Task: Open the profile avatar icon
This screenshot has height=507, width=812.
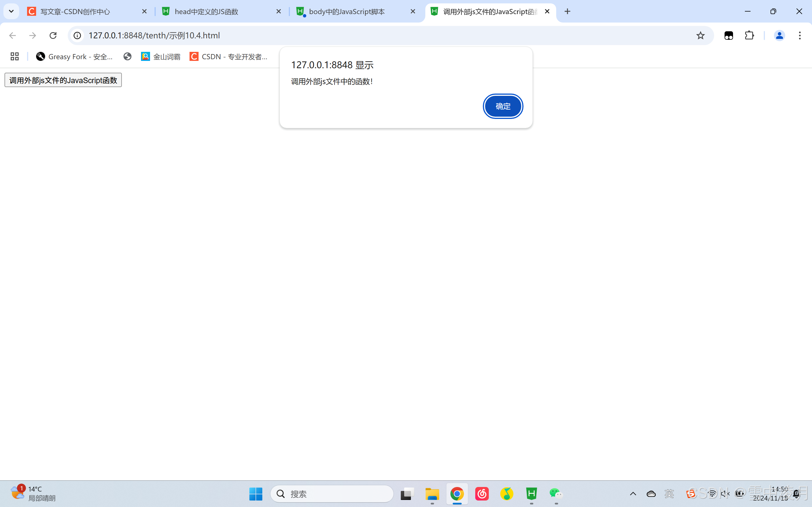Action: coord(779,36)
